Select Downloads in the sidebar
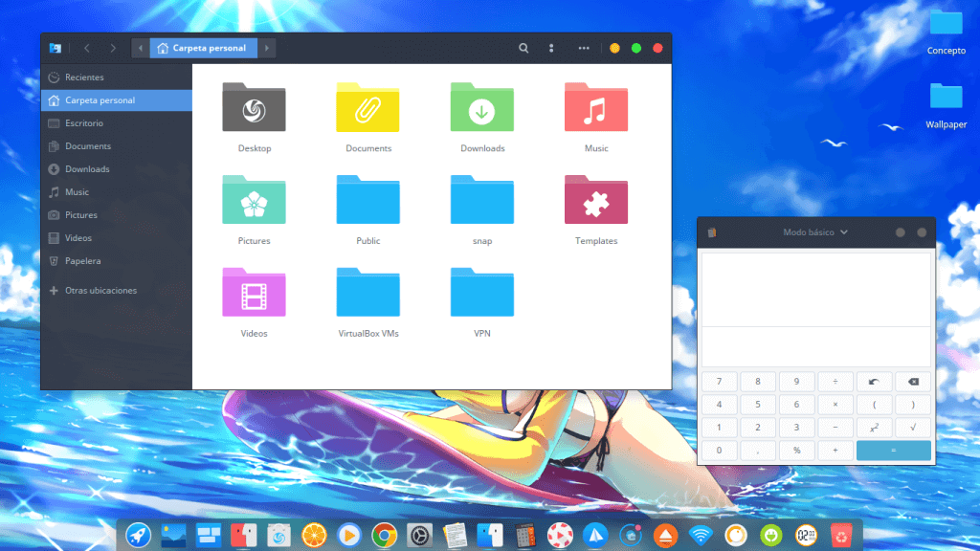The image size is (980, 551). 116,169
